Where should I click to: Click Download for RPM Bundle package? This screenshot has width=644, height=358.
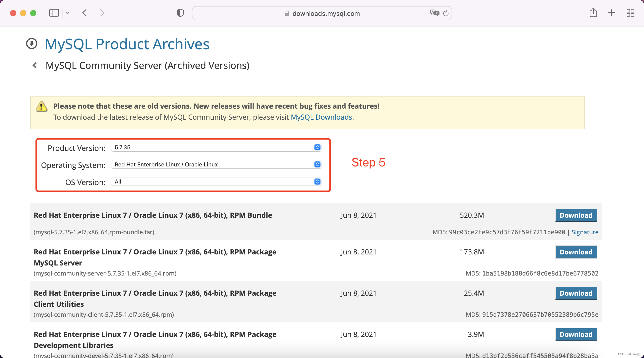(x=576, y=215)
